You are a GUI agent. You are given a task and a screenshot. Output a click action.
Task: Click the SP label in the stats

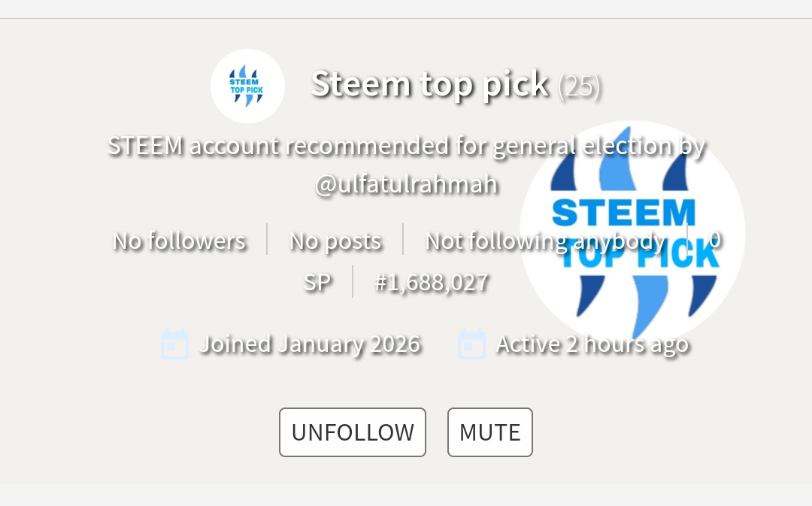(x=317, y=283)
